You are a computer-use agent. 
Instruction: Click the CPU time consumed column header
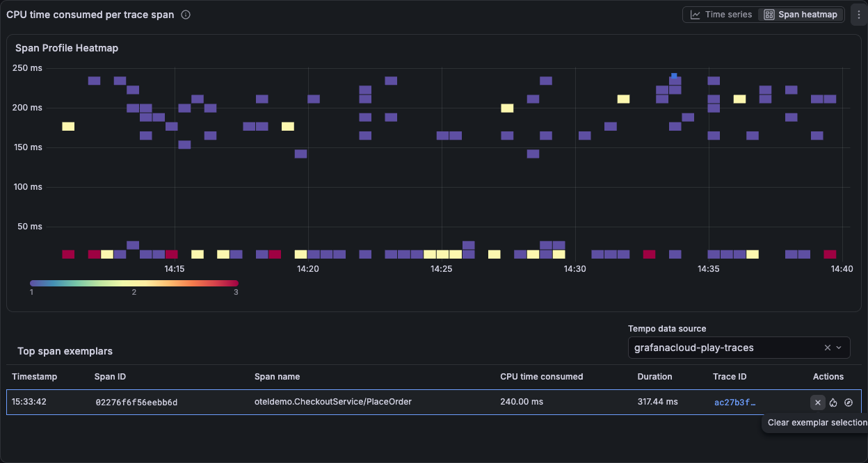[542, 377]
